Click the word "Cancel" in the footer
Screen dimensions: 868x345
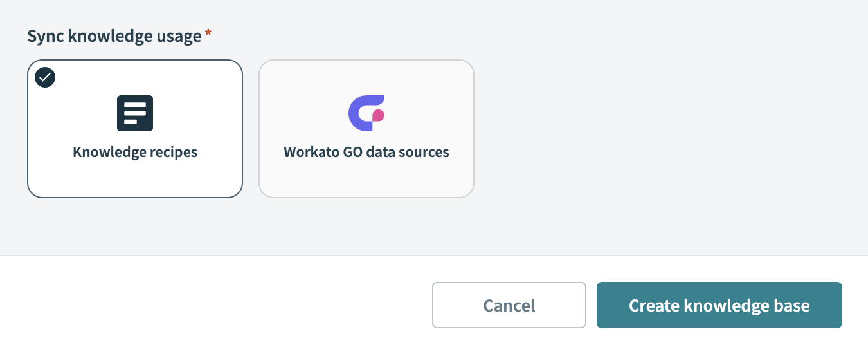tap(509, 305)
